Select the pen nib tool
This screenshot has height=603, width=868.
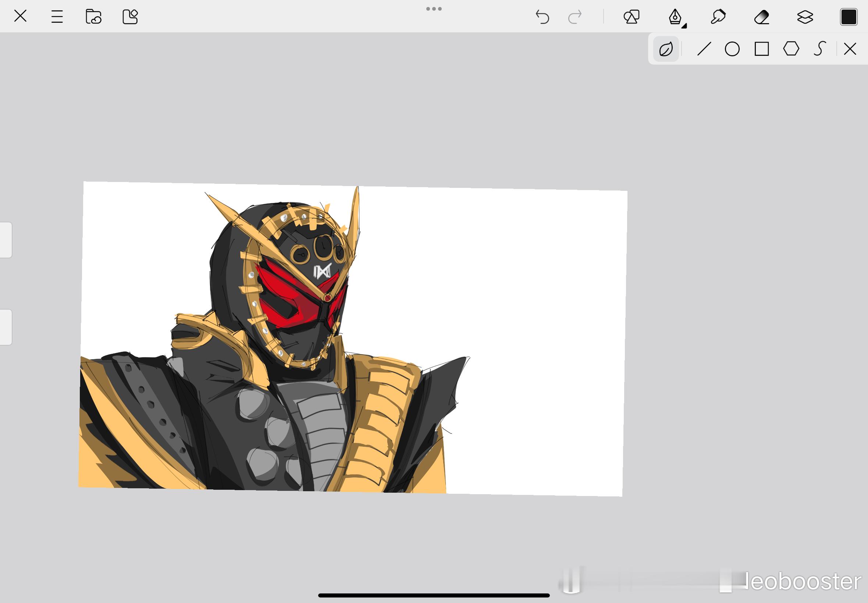(675, 17)
